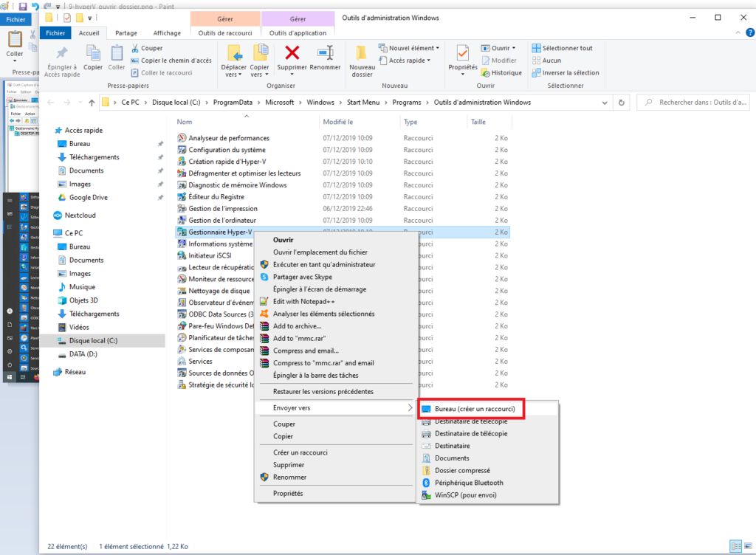Click ProgramData in the address path
Image resolution: width=756 pixels, height=555 pixels.
click(x=233, y=103)
